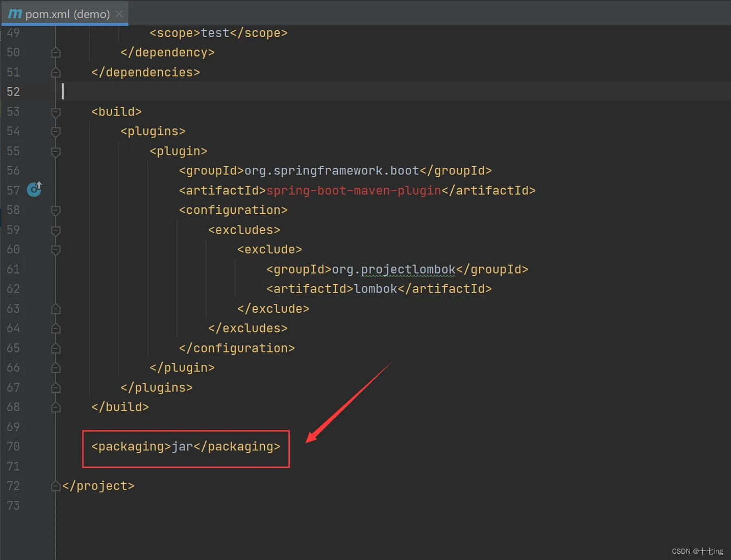
Task: Click the closing dependencies tag text
Action: click(x=146, y=73)
